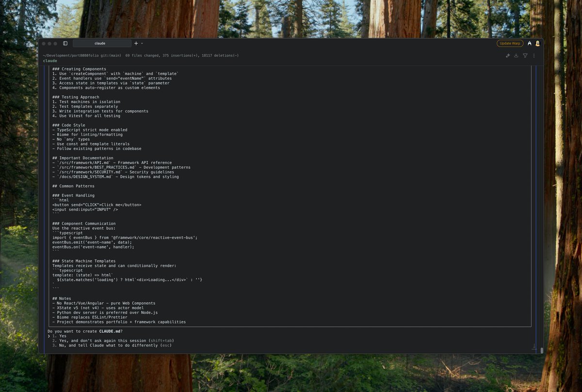The height and width of the screenshot is (392, 582).
Task: Click the 'claude' command text below path
Action: (x=50, y=61)
